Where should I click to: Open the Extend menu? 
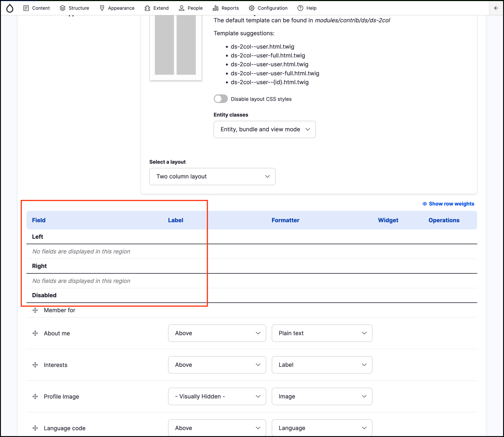coord(156,8)
